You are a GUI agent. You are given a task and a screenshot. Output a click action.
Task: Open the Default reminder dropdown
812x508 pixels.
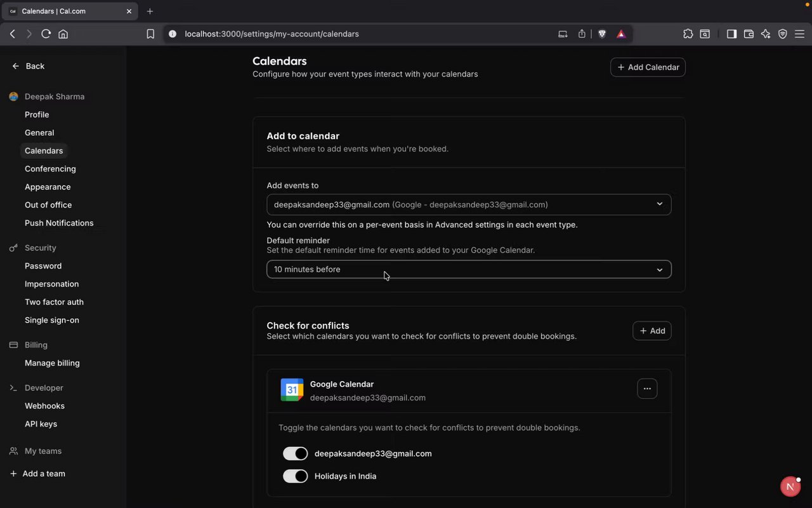pyautogui.click(x=469, y=269)
